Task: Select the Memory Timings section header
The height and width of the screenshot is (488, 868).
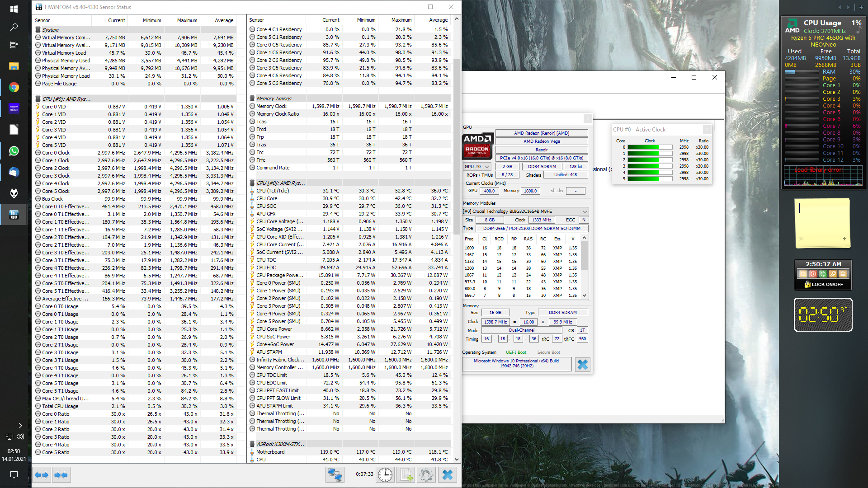Action: (274, 99)
